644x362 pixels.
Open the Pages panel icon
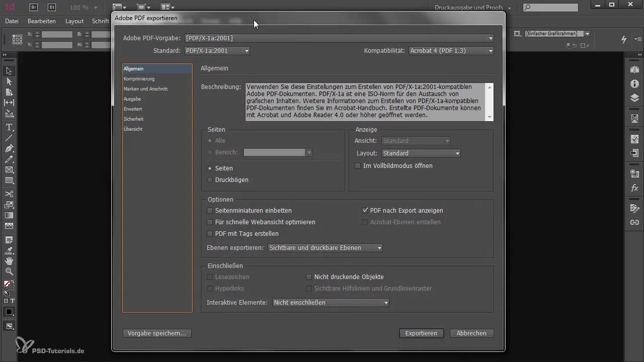click(x=634, y=69)
